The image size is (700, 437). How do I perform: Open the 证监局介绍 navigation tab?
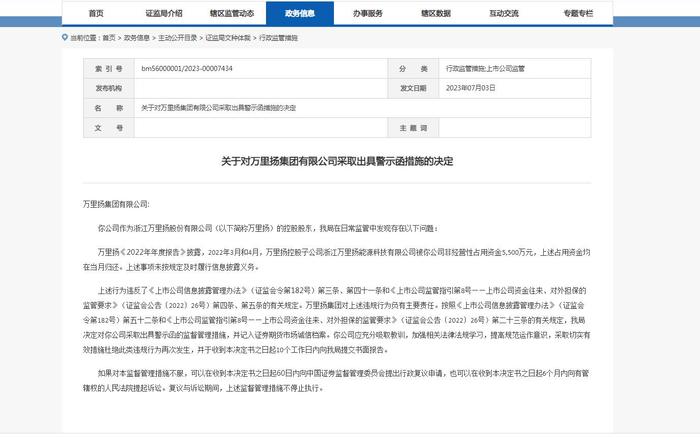coord(164,13)
